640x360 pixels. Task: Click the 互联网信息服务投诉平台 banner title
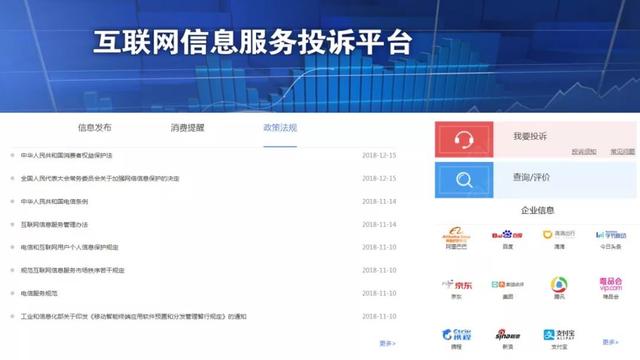253,42
